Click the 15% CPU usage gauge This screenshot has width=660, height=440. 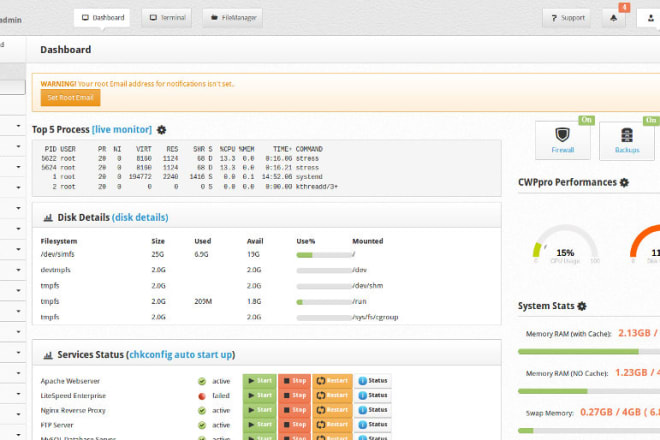565,244
